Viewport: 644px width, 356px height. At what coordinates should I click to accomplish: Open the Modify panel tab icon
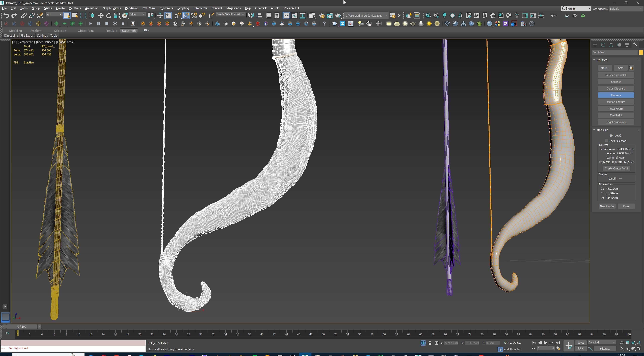pos(603,45)
